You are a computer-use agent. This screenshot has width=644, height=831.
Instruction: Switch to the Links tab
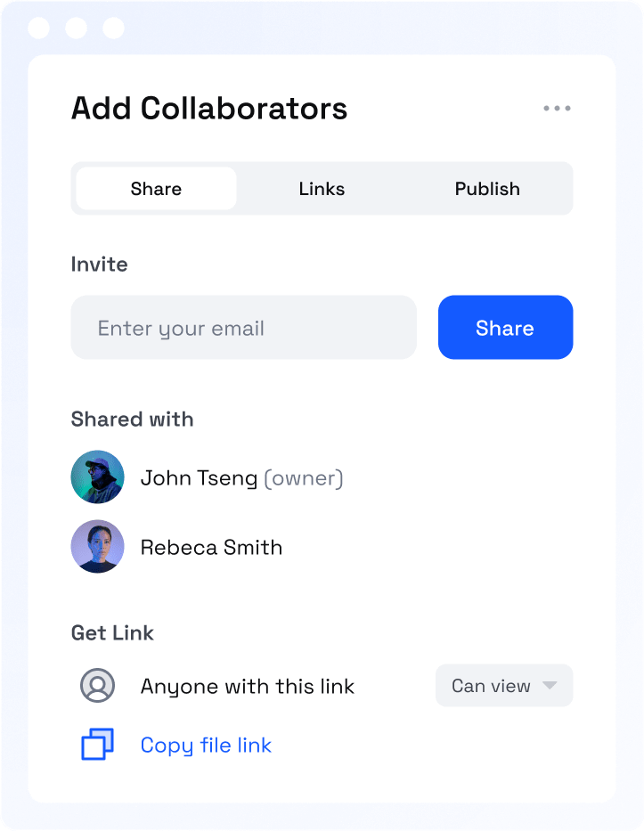pyautogui.click(x=322, y=189)
